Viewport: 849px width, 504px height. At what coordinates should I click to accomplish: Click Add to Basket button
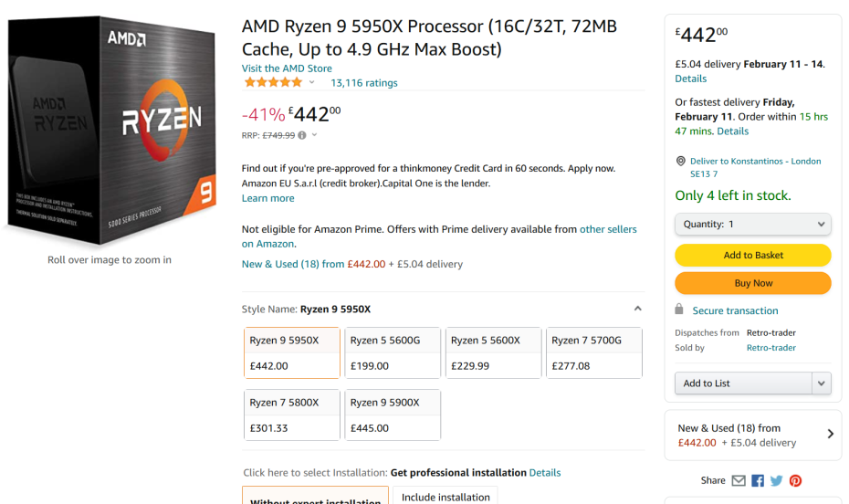752,255
